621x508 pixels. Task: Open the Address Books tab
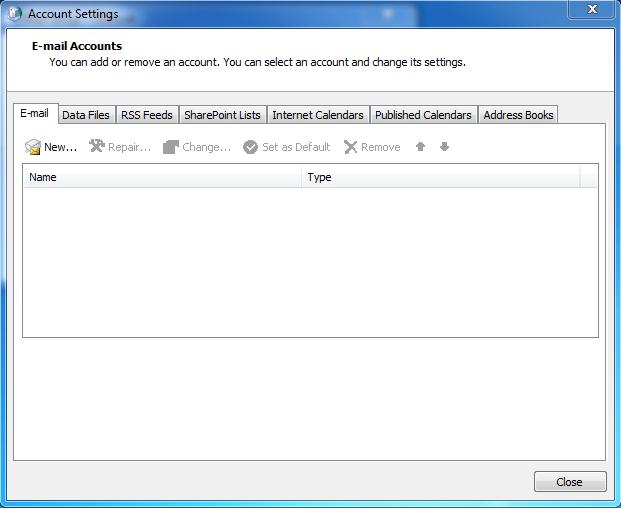coord(518,115)
